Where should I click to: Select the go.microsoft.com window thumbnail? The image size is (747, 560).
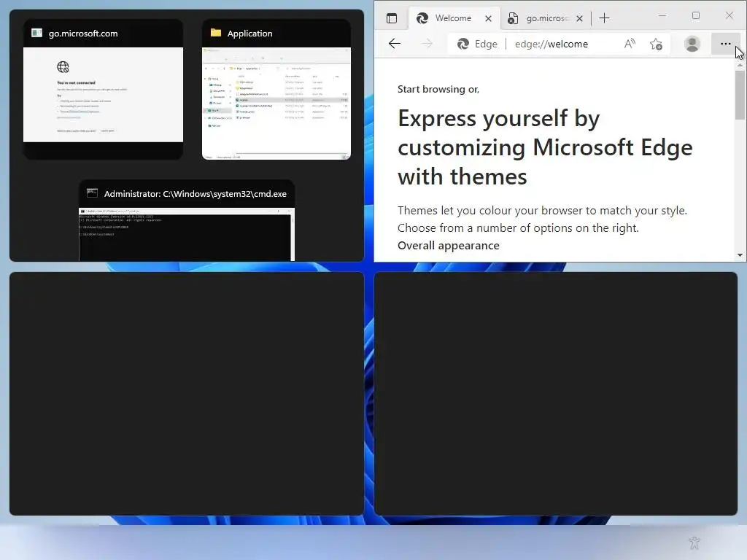pos(103,90)
